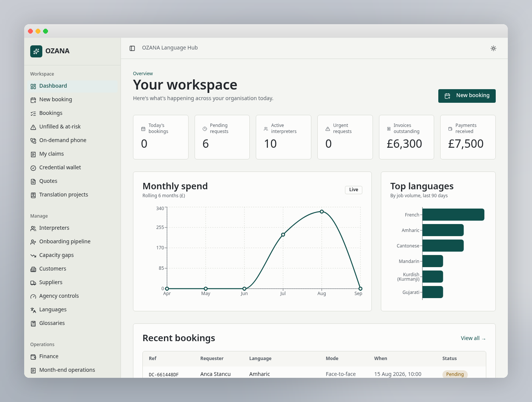
Task: Click the Overview breadcrumb label
Action: [143, 74]
